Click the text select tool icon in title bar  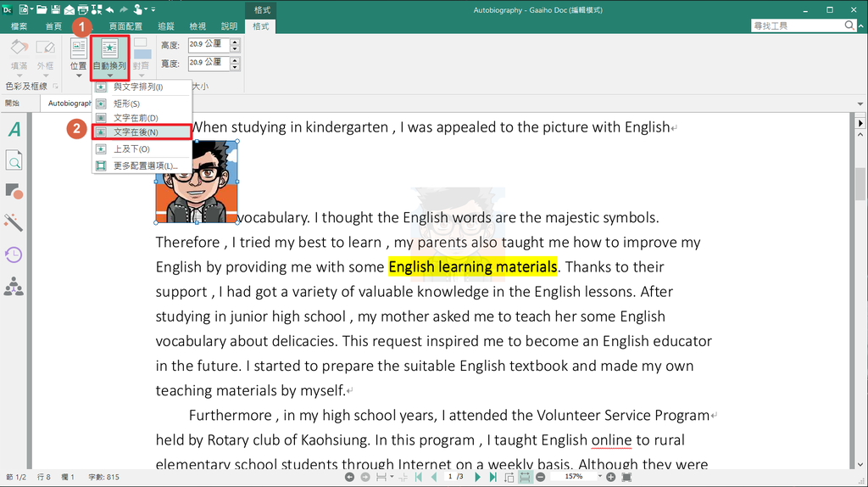(x=97, y=9)
